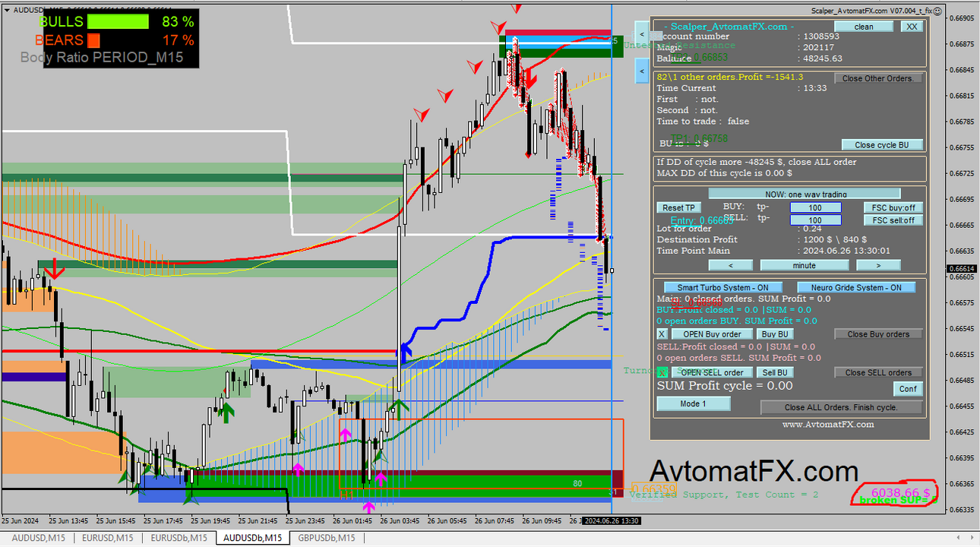
Task: Select the AUDUSDb,M15 chart tab
Action: tap(252, 538)
